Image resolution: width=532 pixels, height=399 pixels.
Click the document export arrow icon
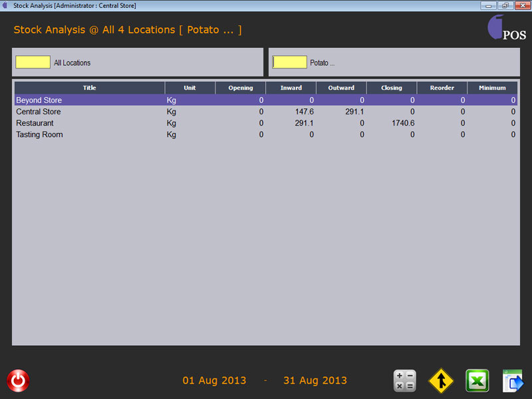(513, 381)
